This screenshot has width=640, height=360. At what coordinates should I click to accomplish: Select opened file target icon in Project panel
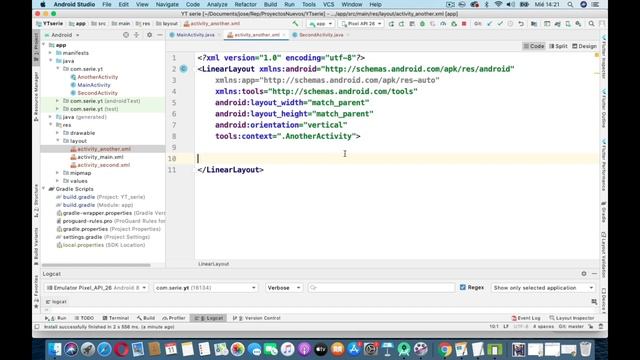pyautogui.click(x=126, y=35)
